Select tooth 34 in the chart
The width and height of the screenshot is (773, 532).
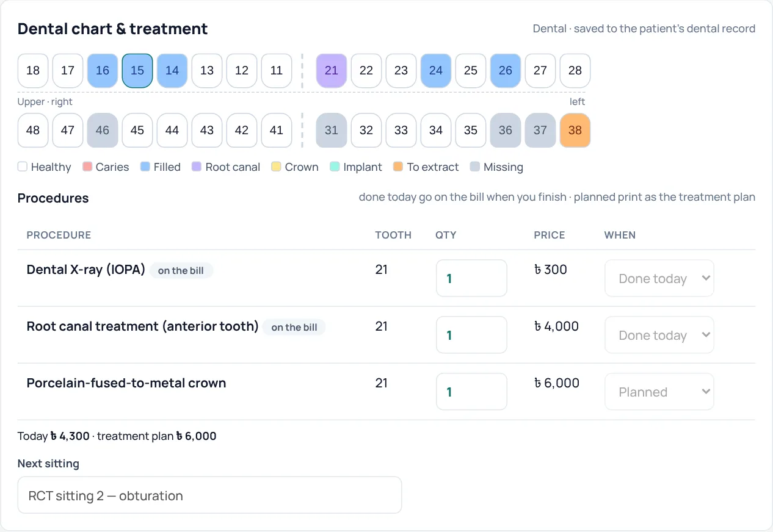coord(436,131)
